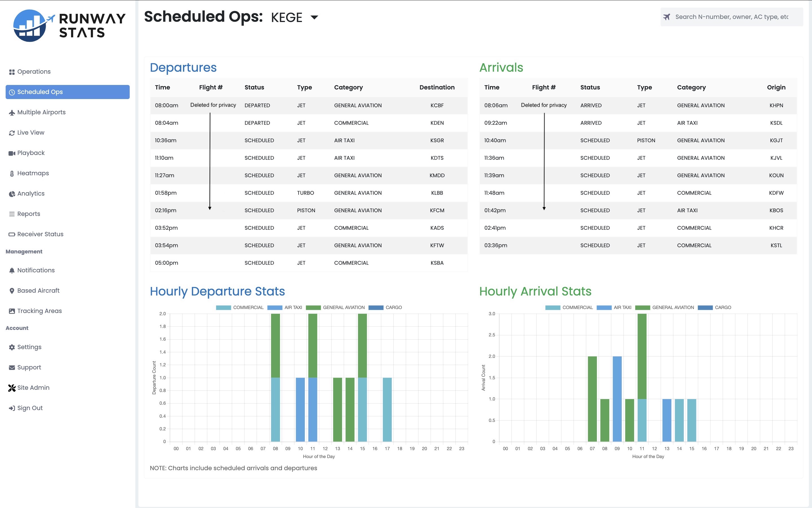Click the Arrivals Category column header
This screenshot has width=812, height=508.
691,87
